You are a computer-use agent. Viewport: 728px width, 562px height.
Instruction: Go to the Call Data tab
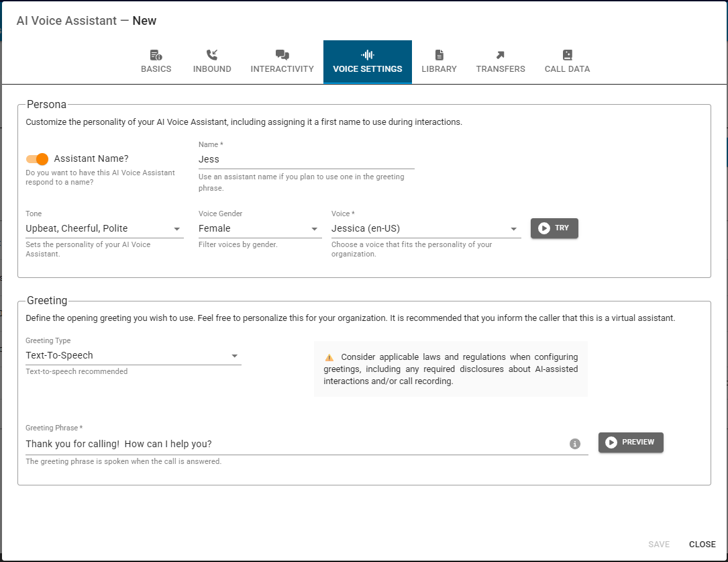tap(567, 62)
